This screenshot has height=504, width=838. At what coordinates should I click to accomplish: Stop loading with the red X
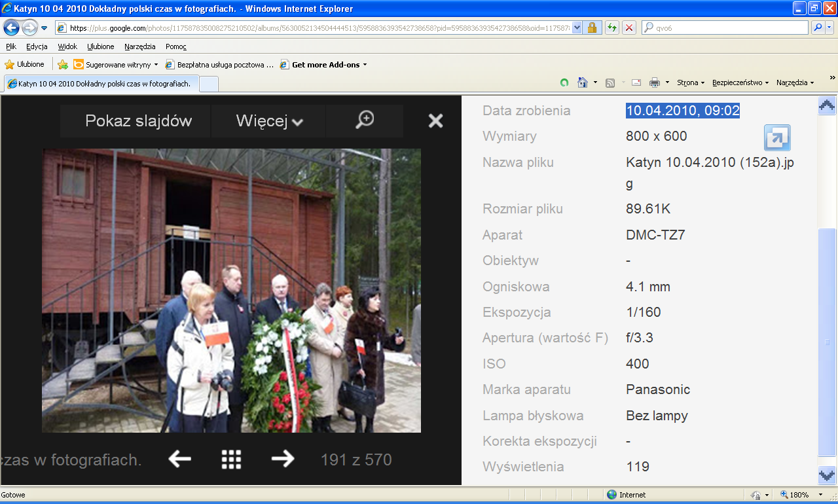click(628, 27)
